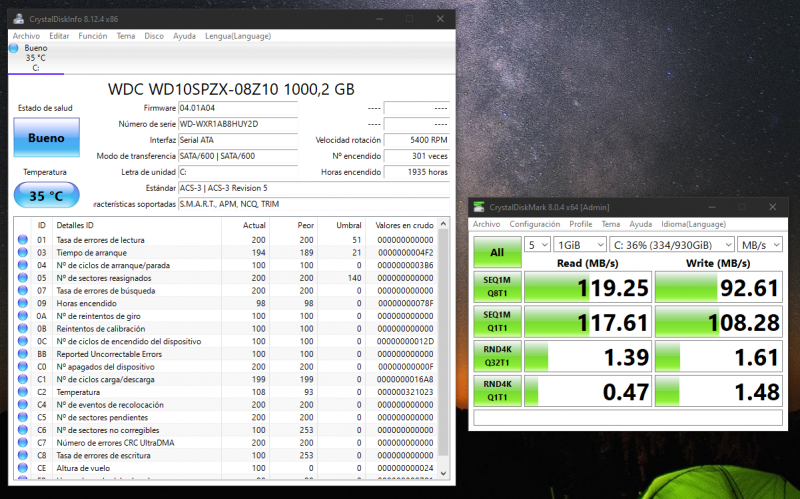
Task: Open Archivo menu in CrystalDiskInfo
Action: tap(26, 36)
